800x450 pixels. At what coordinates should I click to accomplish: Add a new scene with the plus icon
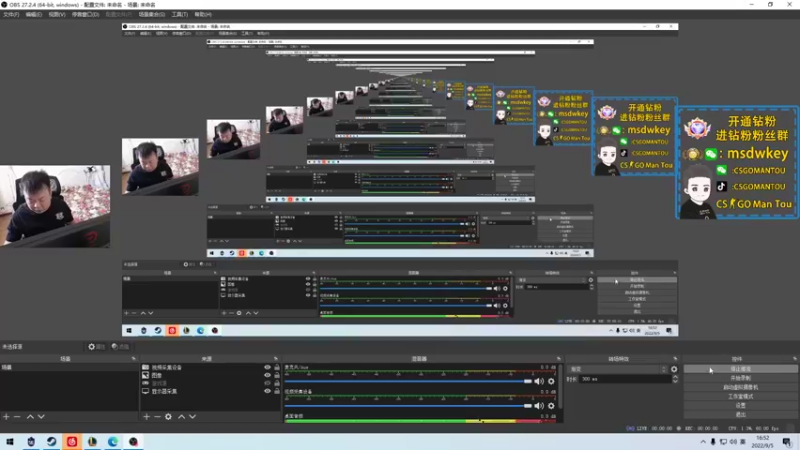[x=6, y=417]
